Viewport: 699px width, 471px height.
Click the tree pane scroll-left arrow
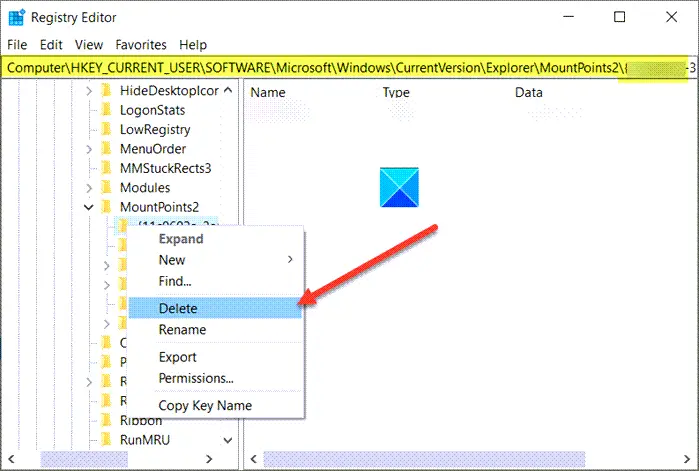pyautogui.click(x=11, y=459)
